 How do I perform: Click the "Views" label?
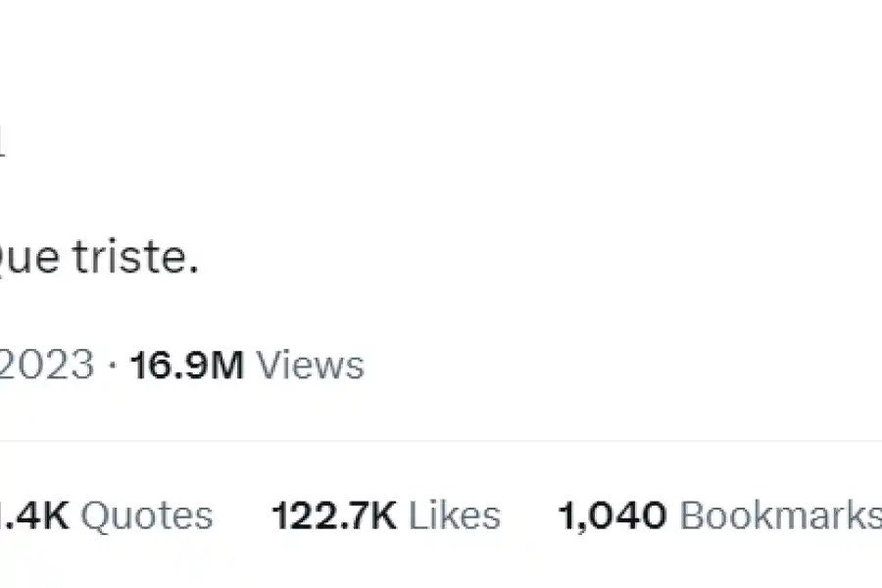(310, 366)
